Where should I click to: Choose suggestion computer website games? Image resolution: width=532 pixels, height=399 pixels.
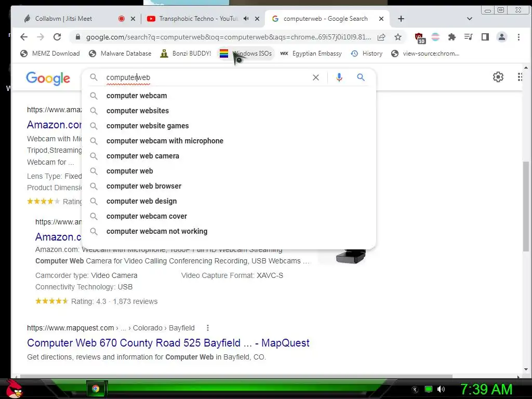[x=229, y=126]
